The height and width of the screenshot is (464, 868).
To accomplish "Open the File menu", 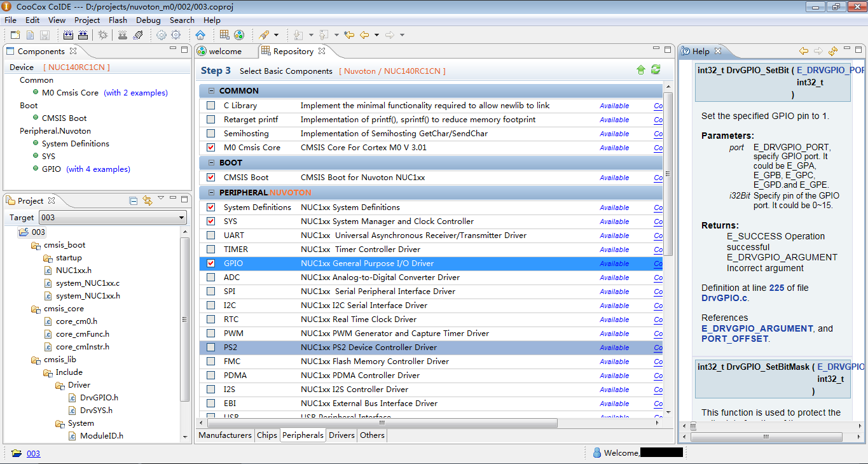I will (x=10, y=20).
